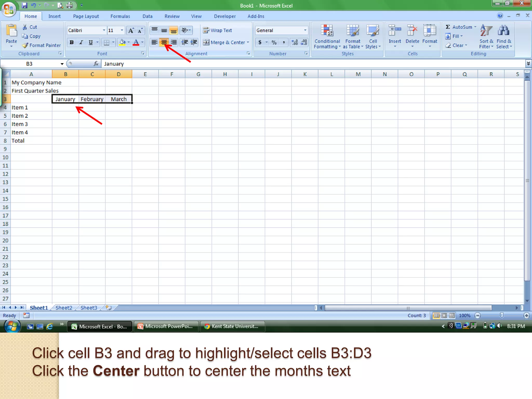The width and height of the screenshot is (532, 399).
Task: Decrease font size with Shrink Font icon
Action: coord(140,30)
